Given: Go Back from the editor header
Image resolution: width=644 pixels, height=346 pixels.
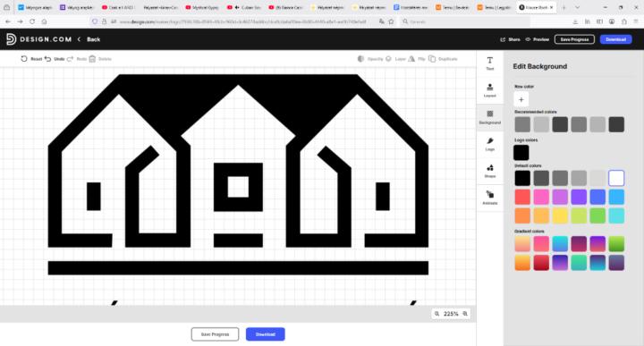Looking at the screenshot, I should [89, 39].
